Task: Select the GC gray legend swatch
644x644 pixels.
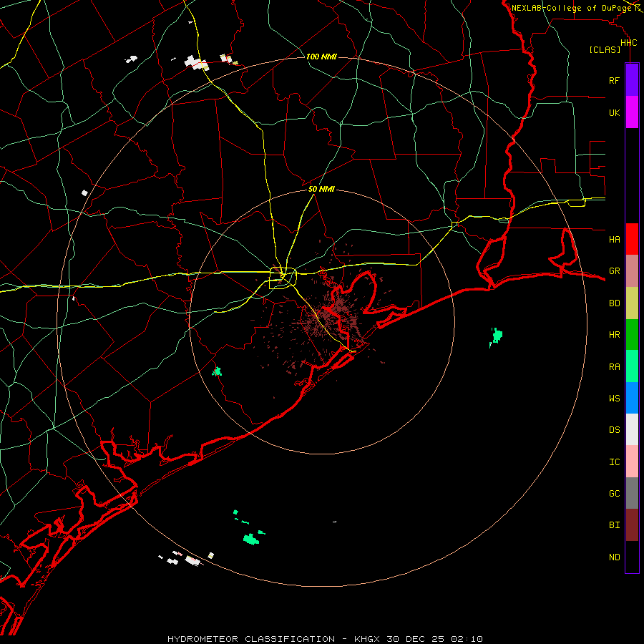Action: point(632,493)
